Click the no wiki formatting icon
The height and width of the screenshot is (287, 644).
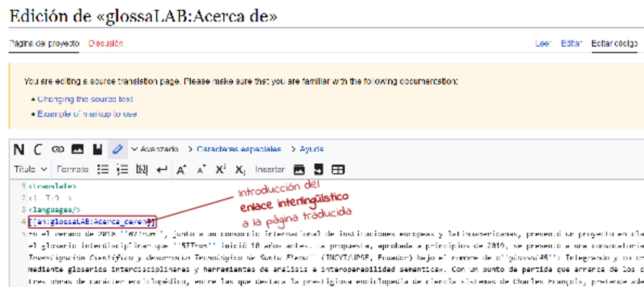tap(142, 169)
